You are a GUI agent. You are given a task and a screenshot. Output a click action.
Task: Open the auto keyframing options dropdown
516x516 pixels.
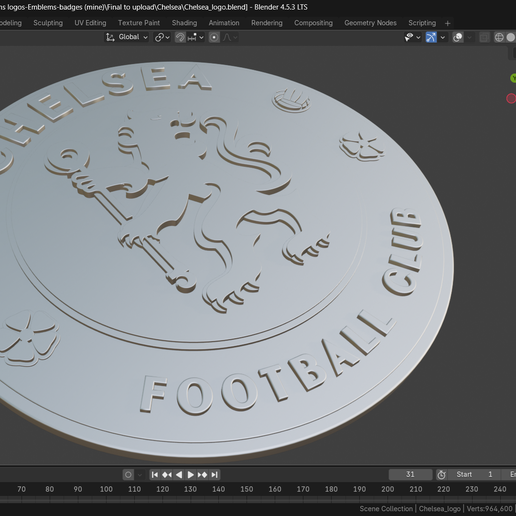point(140,474)
